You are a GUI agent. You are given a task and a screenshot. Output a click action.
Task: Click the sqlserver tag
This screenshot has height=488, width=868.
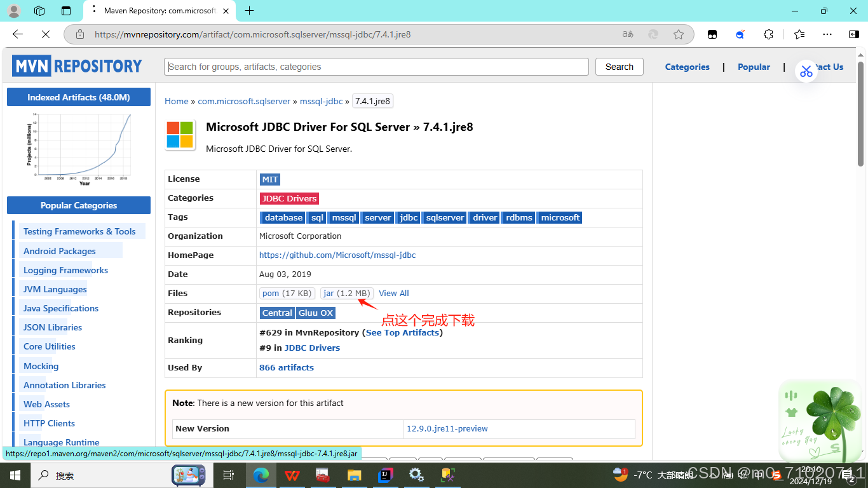[445, 217]
